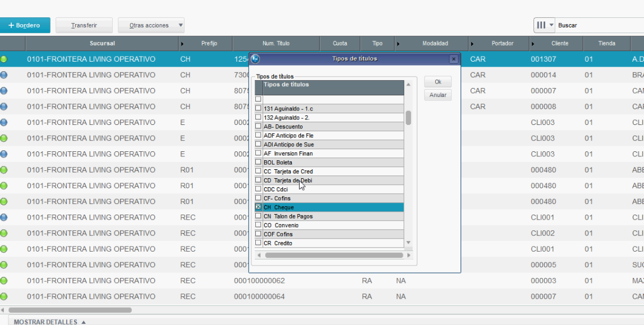Check the CD Tarjeta de Debi checkbox
This screenshot has height=325, width=644.
pyautogui.click(x=259, y=180)
